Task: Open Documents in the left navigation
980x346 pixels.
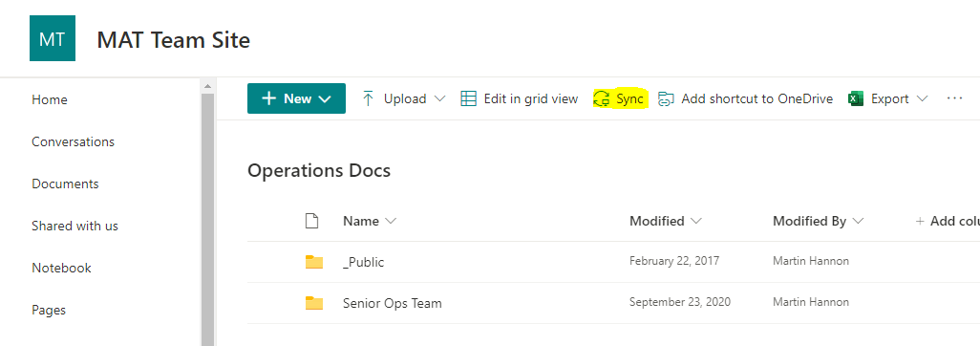Action: tap(65, 184)
